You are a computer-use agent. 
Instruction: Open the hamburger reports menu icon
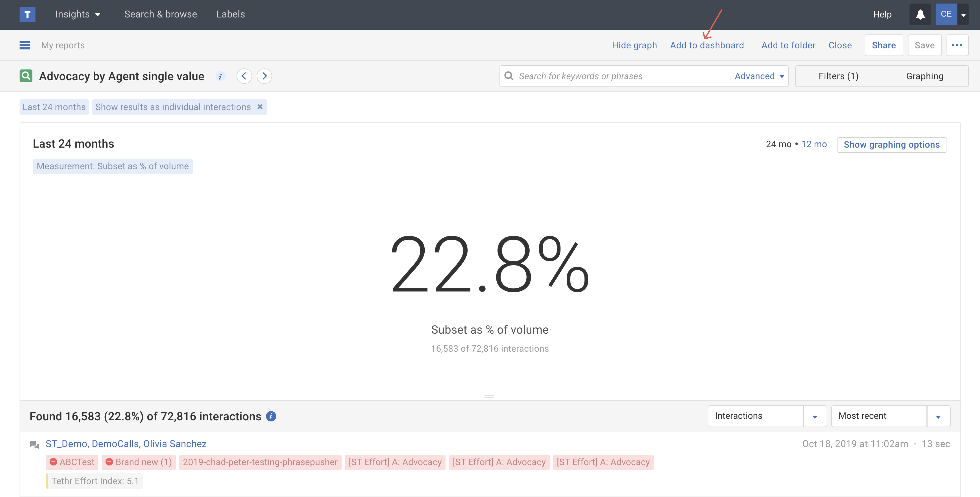coord(25,45)
